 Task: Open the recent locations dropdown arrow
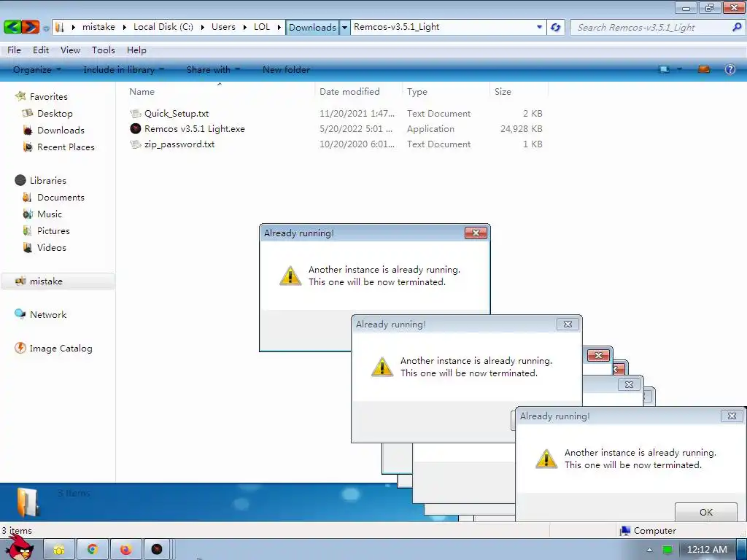46,28
